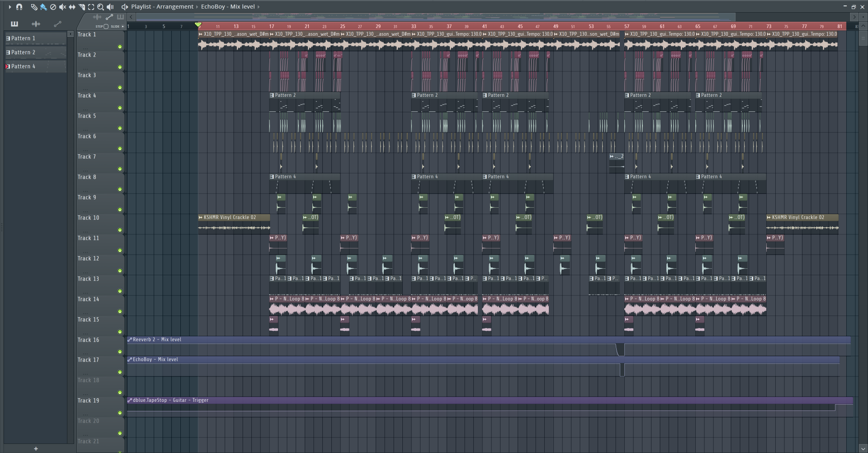The image size is (868, 453).
Task: Open the Playlist - Arrangement title menu
Action: point(162,7)
